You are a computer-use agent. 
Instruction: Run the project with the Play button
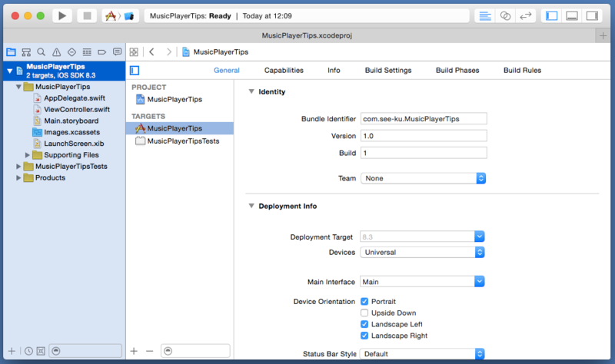point(62,15)
